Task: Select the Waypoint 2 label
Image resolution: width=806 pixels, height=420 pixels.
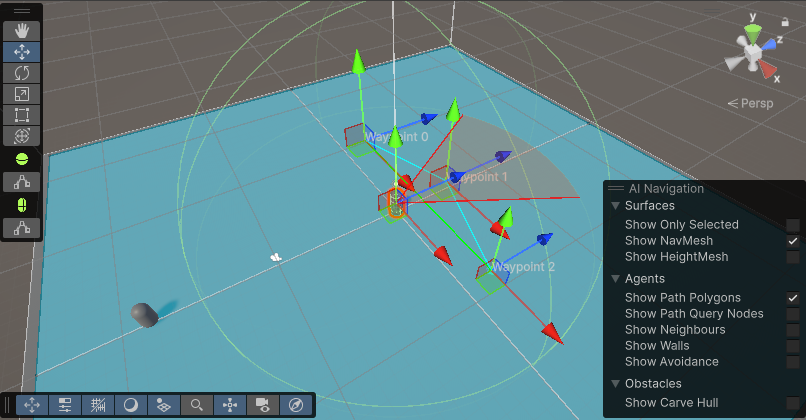Action: point(523,267)
